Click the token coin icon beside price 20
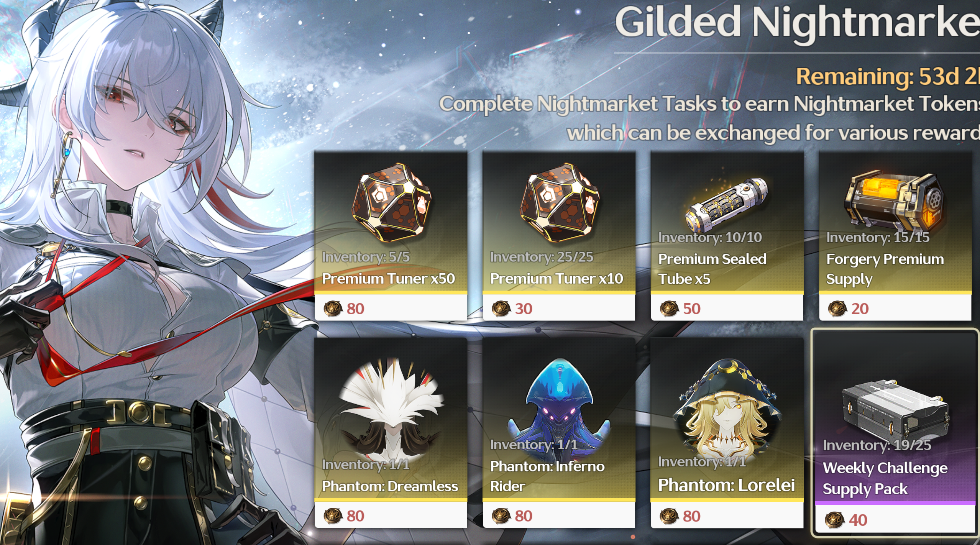 coord(837,309)
